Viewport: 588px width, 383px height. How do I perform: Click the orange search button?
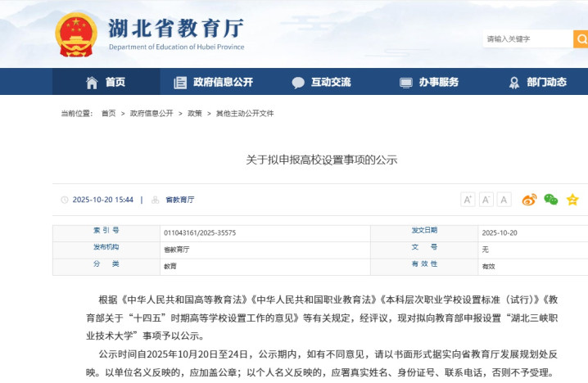coord(581,38)
